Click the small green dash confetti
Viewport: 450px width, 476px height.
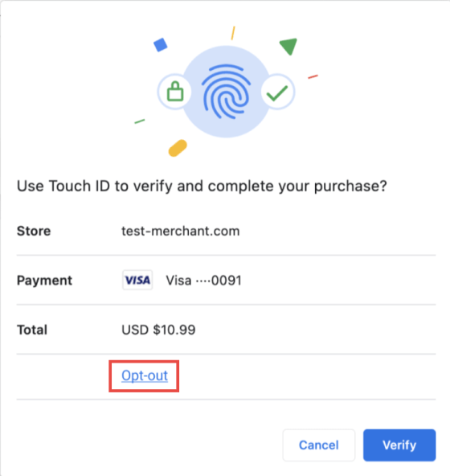click(x=140, y=121)
